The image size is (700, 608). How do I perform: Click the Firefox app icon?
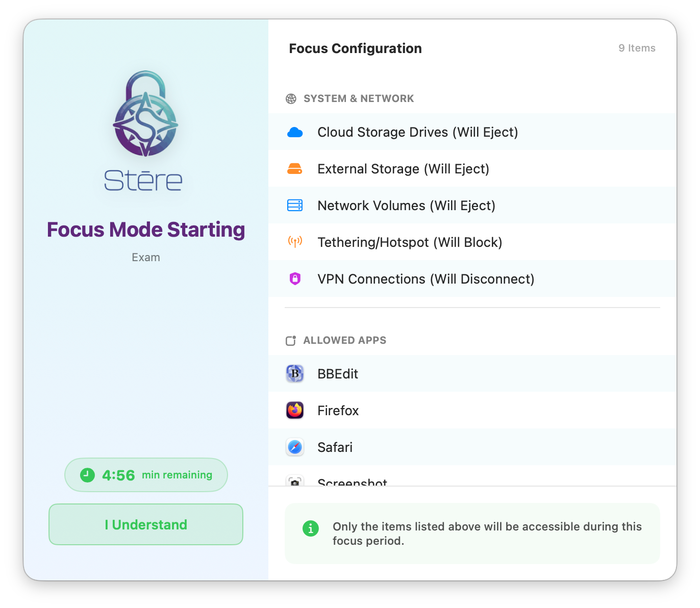pos(295,410)
